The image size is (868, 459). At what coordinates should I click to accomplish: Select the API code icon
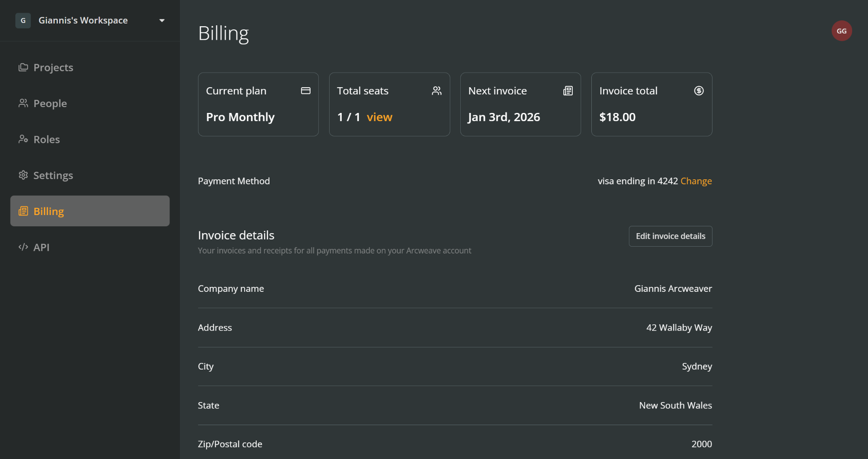(22, 247)
